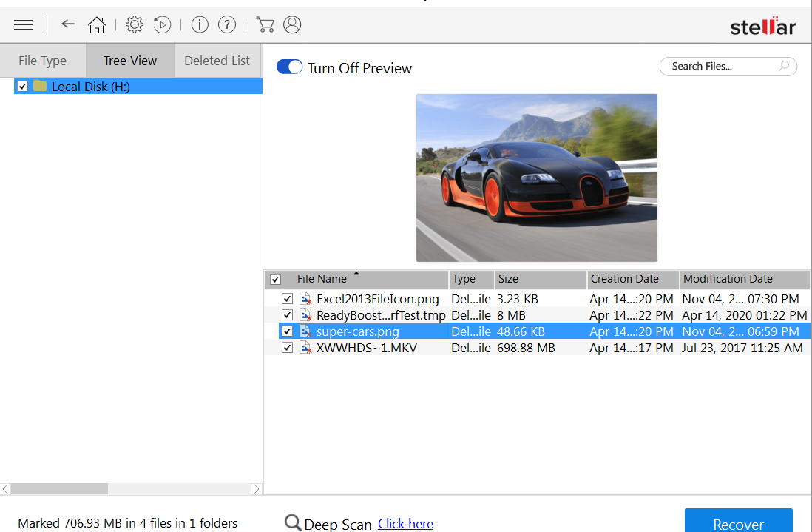The height and width of the screenshot is (532, 812).
Task: Return to the home screen icon
Action: pyautogui.click(x=97, y=24)
